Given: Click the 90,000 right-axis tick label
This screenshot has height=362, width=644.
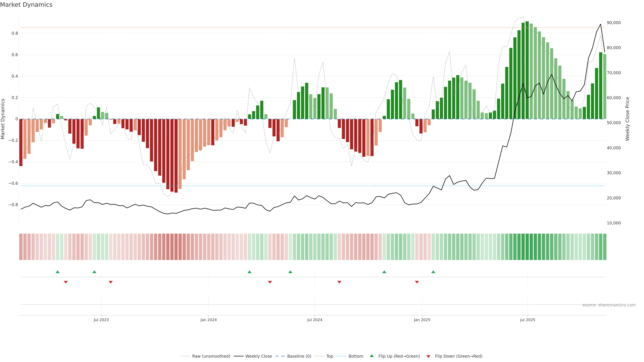Looking at the screenshot, I should click(614, 23).
